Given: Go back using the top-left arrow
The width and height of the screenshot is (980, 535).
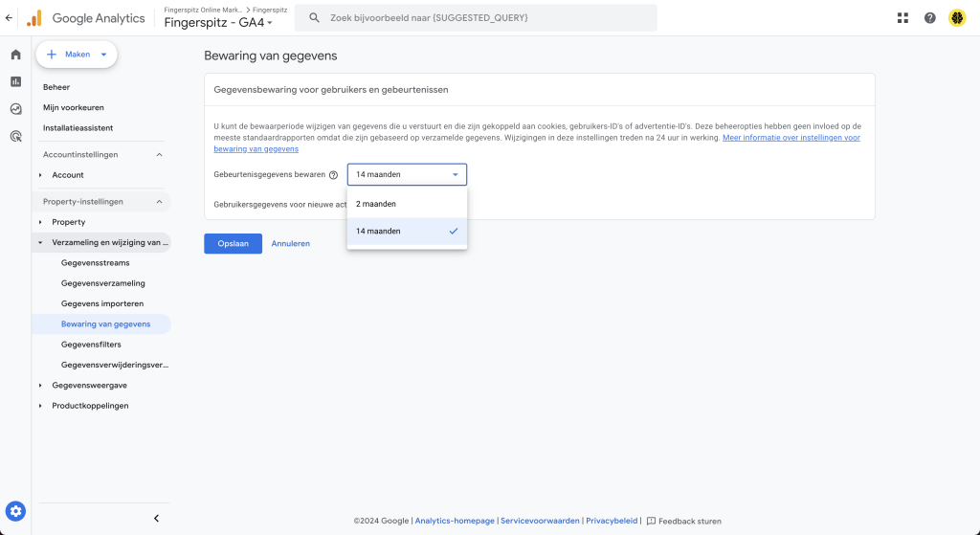Looking at the screenshot, I should (9, 18).
